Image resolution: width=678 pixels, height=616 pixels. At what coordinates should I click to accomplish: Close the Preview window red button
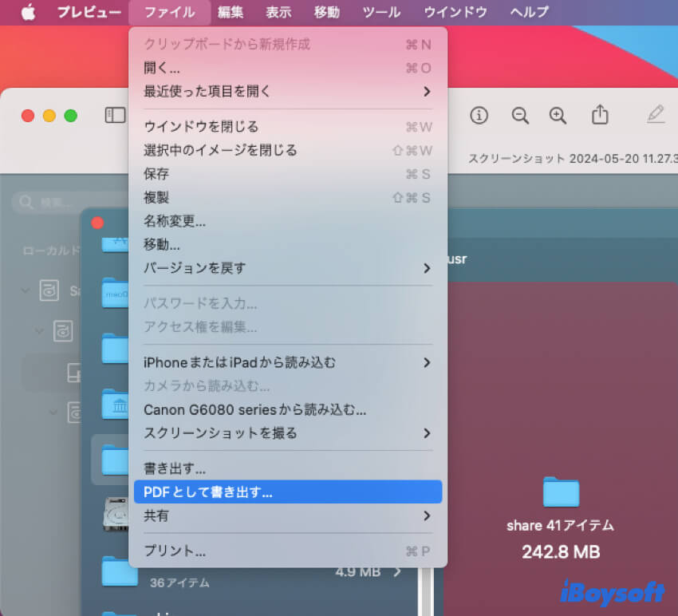tap(28, 116)
